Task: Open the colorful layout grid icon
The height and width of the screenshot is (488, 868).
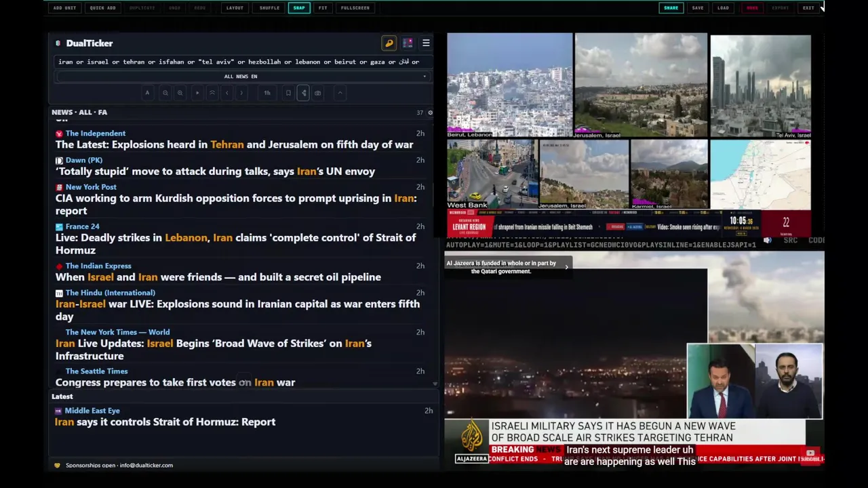Action: [408, 43]
